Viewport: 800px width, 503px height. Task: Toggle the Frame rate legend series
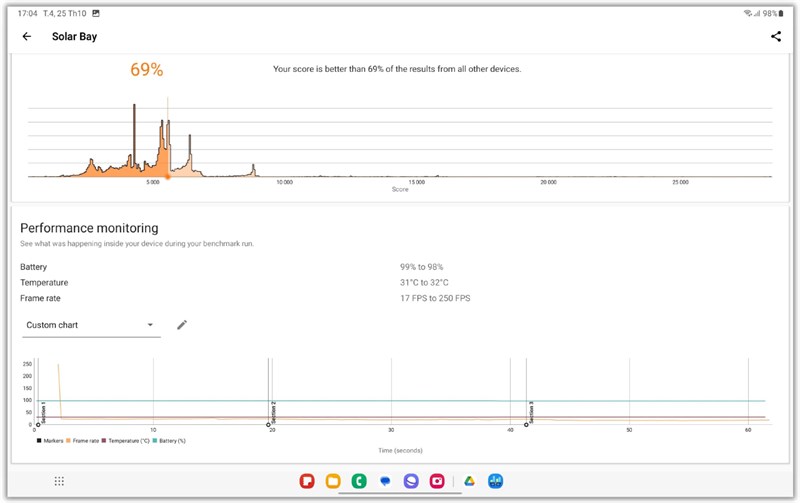85,440
